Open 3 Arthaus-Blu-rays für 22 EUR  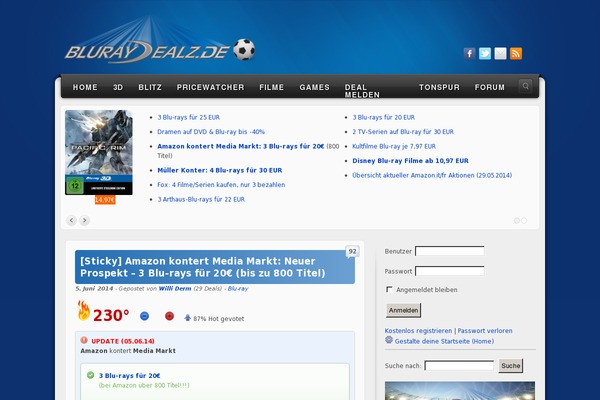201,199
